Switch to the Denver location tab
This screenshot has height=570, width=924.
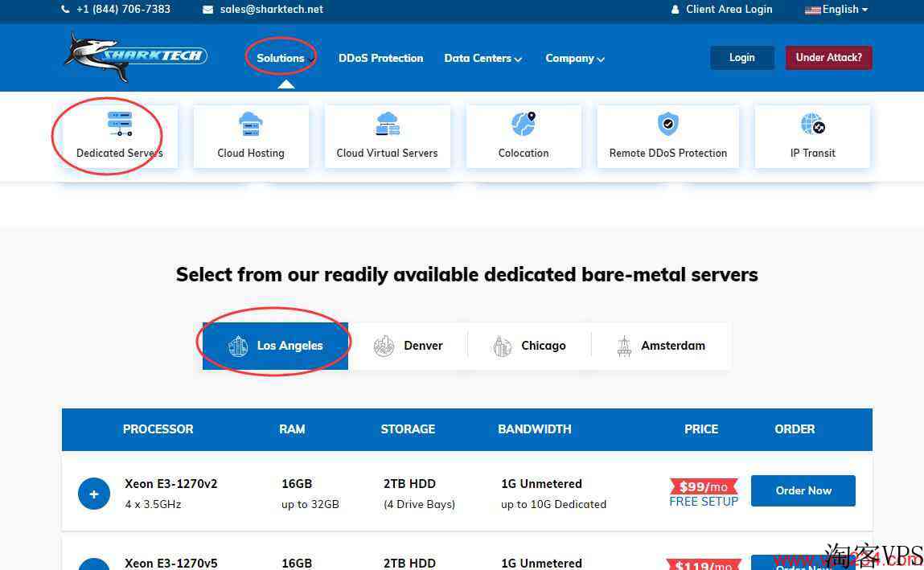[x=408, y=346]
